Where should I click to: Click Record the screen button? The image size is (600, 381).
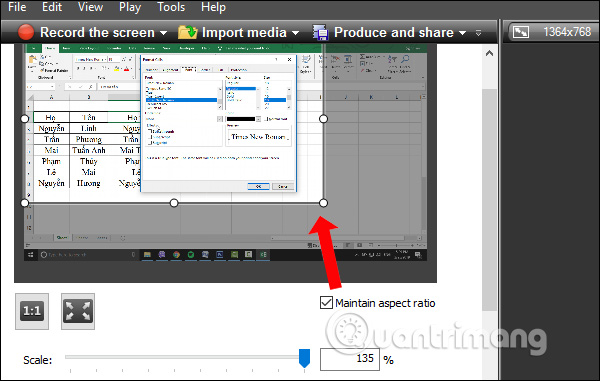coord(97,33)
